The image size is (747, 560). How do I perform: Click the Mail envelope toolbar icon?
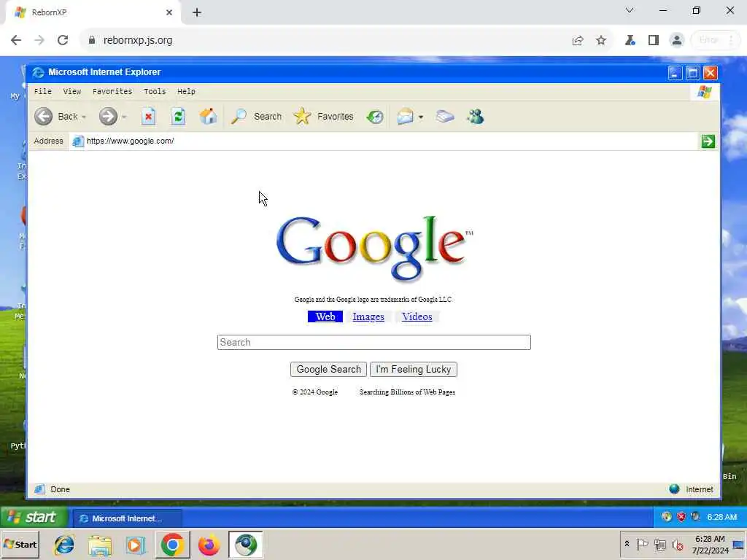(405, 116)
